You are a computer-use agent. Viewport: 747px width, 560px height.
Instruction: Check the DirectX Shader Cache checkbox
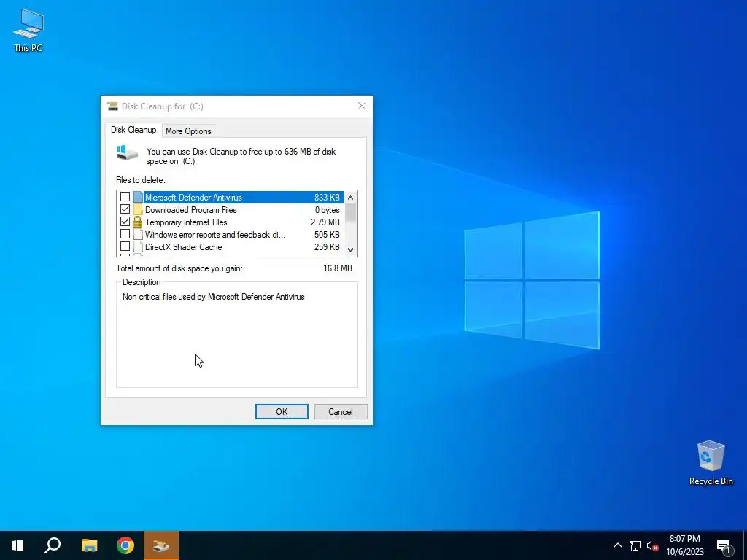(x=125, y=246)
